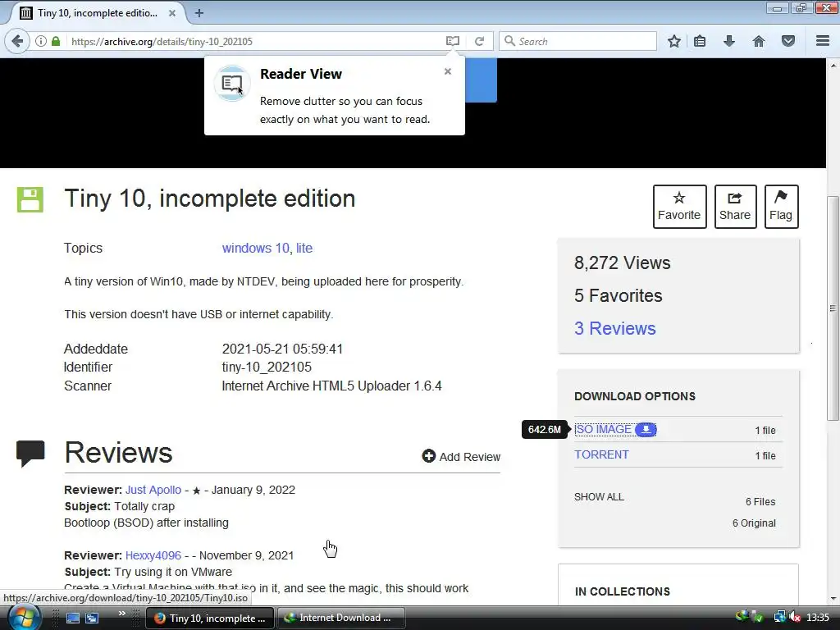Click the URL address field
This screenshot has height=630, width=840.
click(257, 41)
